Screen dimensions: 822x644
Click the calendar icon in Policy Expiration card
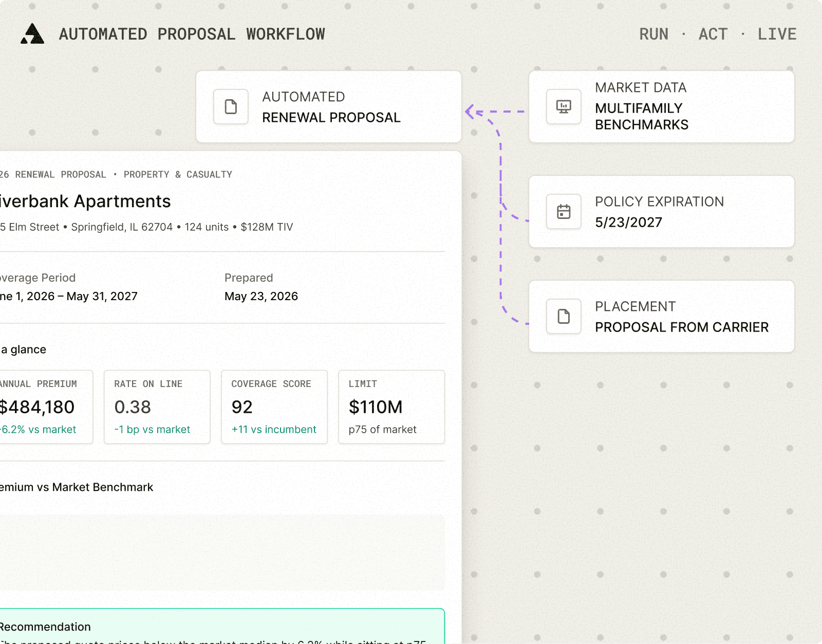tap(564, 212)
